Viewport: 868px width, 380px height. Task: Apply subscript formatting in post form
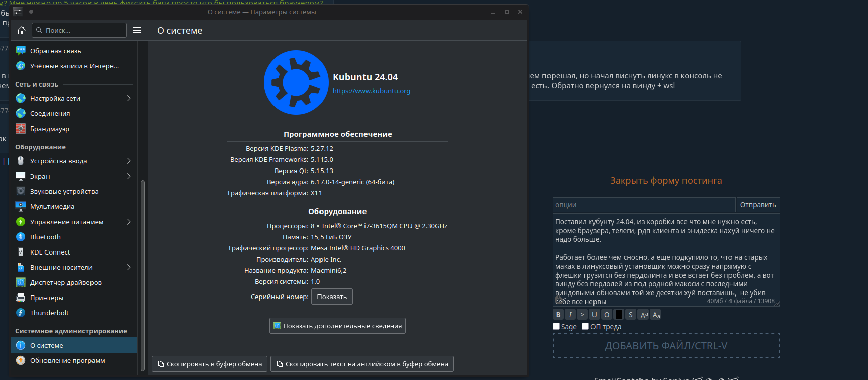(x=656, y=315)
